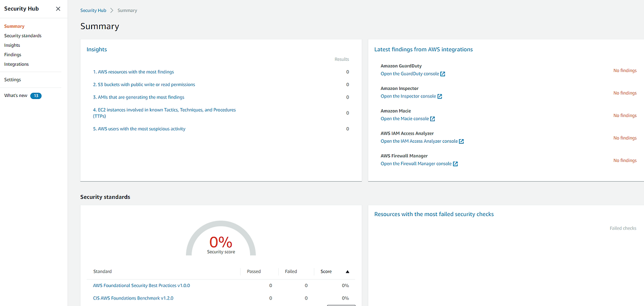Click the Insights panel heading link
Viewport: 644px width, 306px height.
[97, 49]
